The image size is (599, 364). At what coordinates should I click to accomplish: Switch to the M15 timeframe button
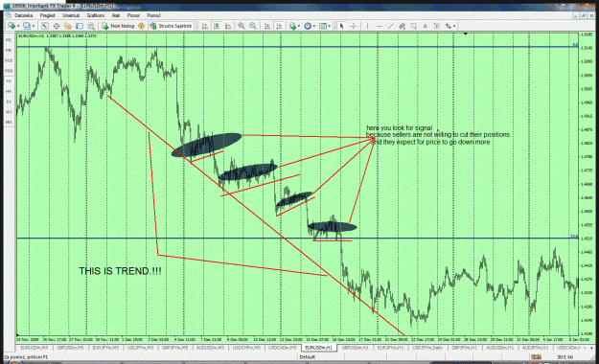click(9, 60)
